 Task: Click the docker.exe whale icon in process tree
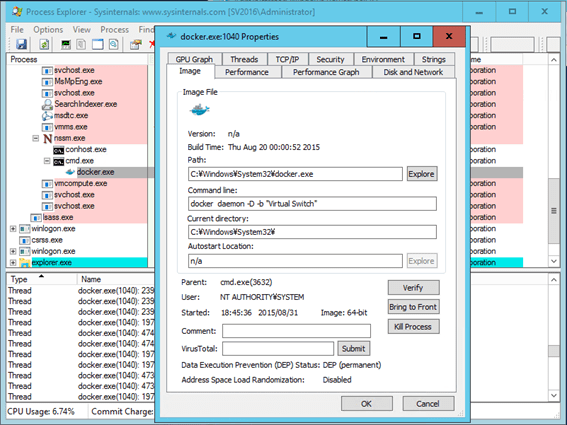tap(70, 172)
